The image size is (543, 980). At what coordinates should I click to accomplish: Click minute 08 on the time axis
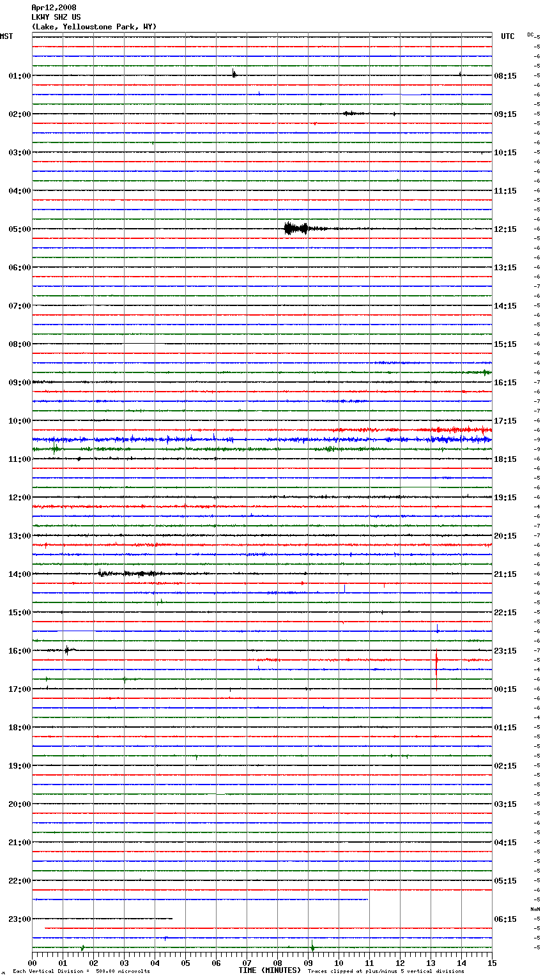click(x=277, y=963)
